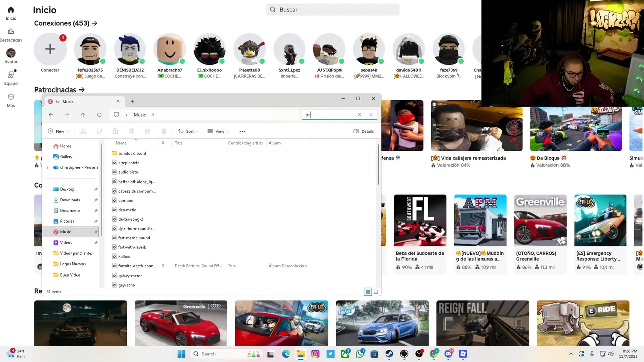This screenshot has height=362, width=644.
Task: Open Roblox Destacadas sidebar item
Action: point(11,35)
